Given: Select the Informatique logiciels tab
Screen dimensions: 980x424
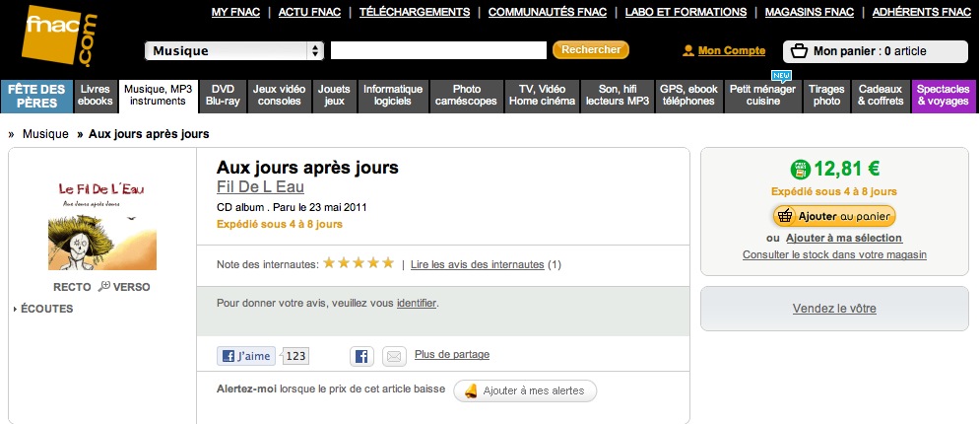Looking at the screenshot, I should click(393, 97).
